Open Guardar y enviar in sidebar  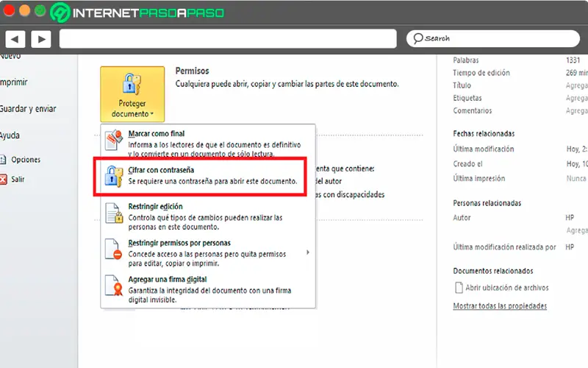(x=28, y=109)
